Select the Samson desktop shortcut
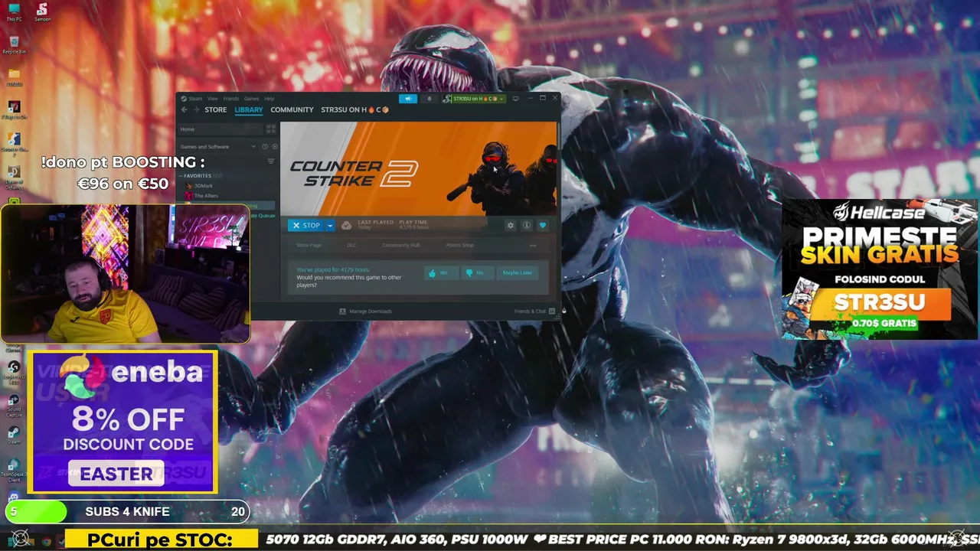This screenshot has width=980, height=551. coord(42,13)
